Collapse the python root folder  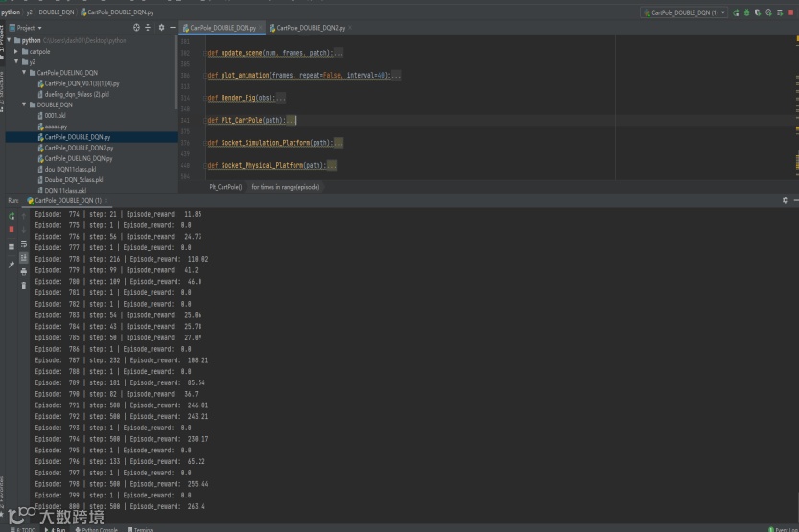coord(9,40)
